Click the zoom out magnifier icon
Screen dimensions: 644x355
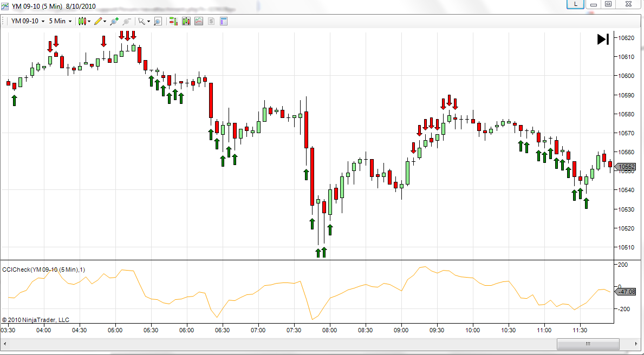[x=127, y=21]
